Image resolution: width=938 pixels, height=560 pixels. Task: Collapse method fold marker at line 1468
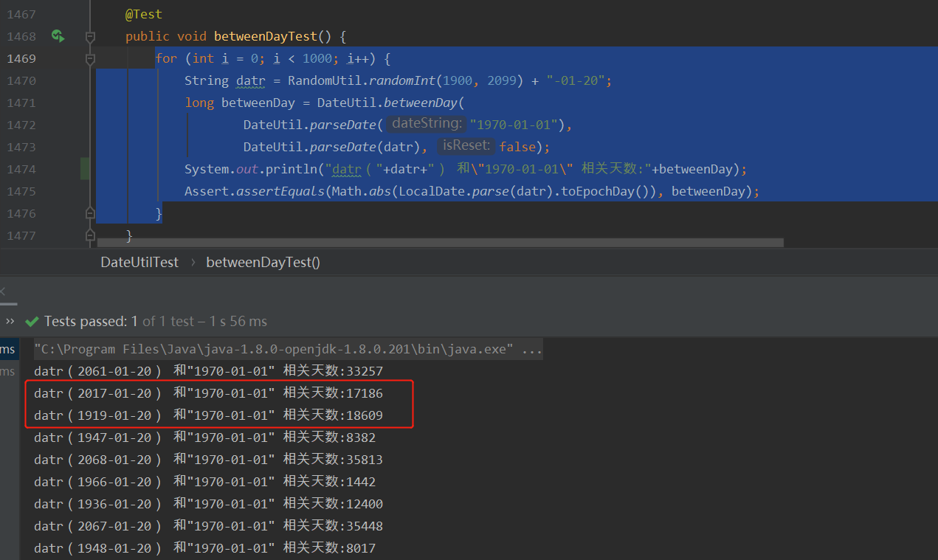(x=90, y=36)
